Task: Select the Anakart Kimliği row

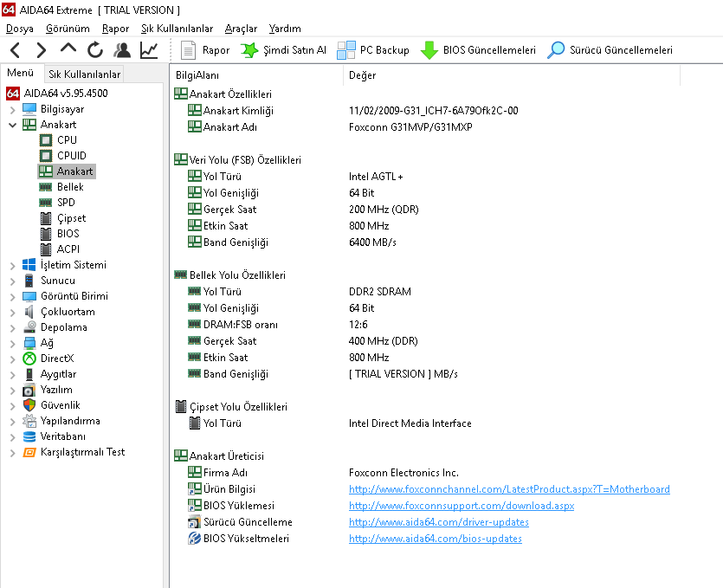Action: coord(353,111)
